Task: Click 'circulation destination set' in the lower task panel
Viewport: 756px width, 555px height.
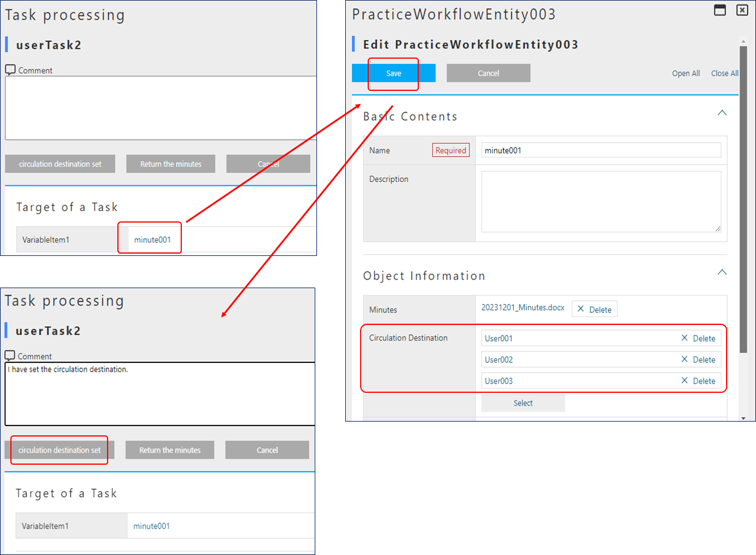Action: click(59, 450)
